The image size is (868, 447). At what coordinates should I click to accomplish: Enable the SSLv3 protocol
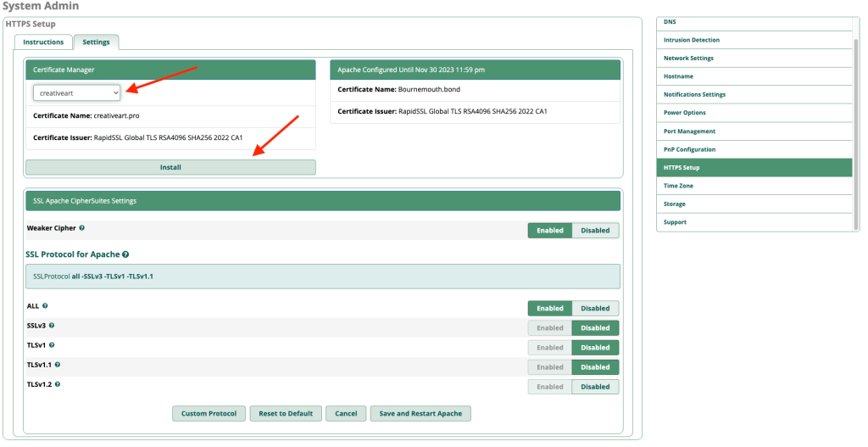coord(549,327)
